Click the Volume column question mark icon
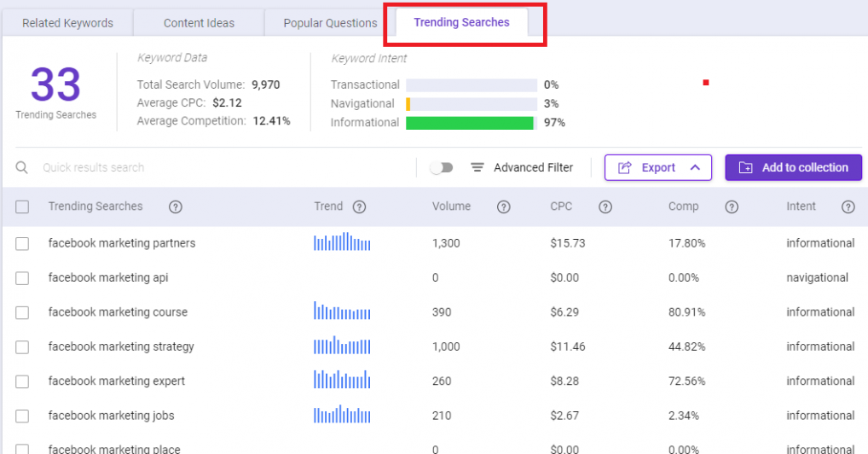This screenshot has width=868, height=454. pos(503,207)
